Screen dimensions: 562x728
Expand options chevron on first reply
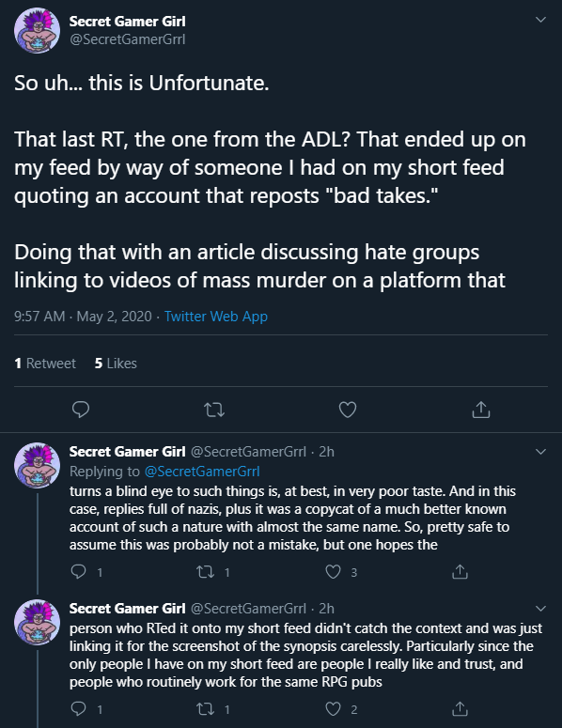(x=540, y=451)
